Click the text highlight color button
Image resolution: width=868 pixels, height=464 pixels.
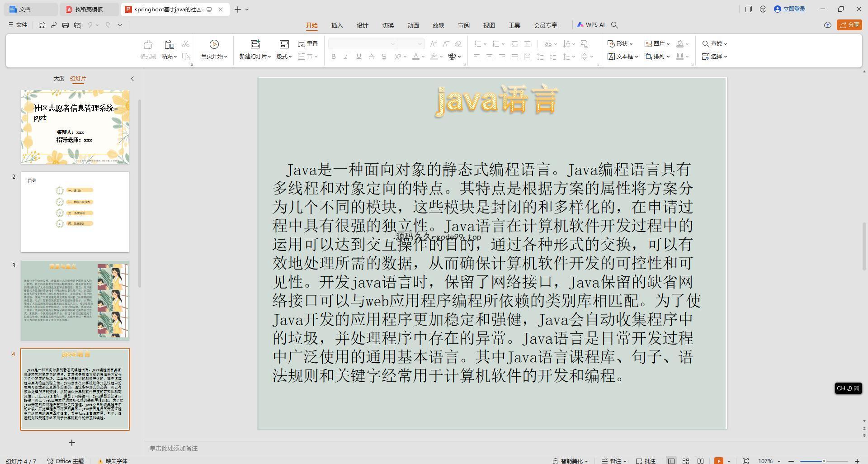[434, 57]
